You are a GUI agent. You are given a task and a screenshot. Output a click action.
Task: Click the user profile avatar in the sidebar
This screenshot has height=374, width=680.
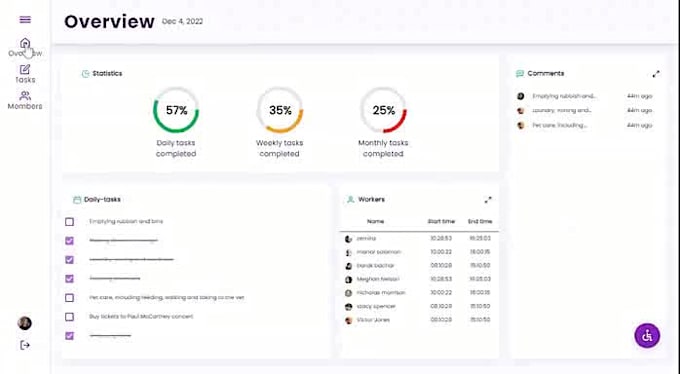point(25,323)
